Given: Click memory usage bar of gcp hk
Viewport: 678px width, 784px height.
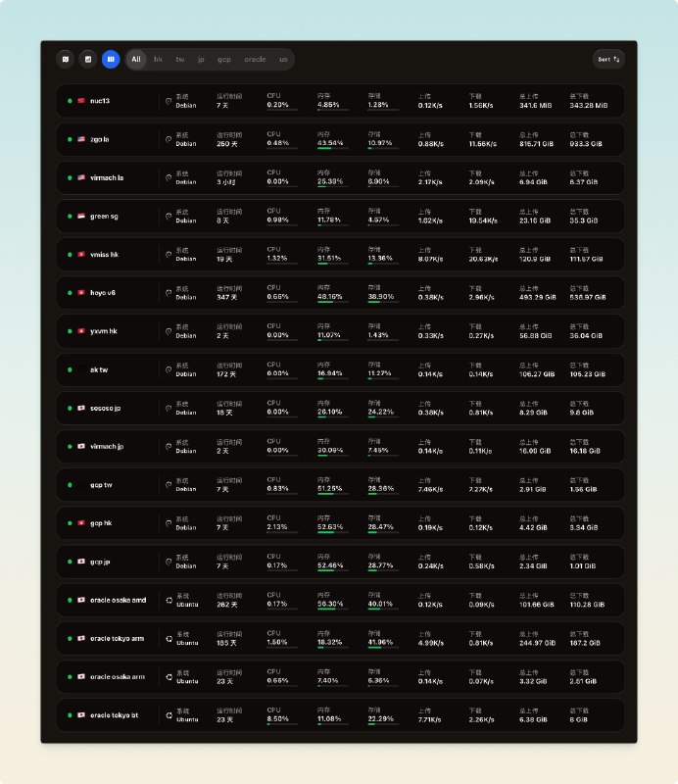Looking at the screenshot, I should (332, 532).
